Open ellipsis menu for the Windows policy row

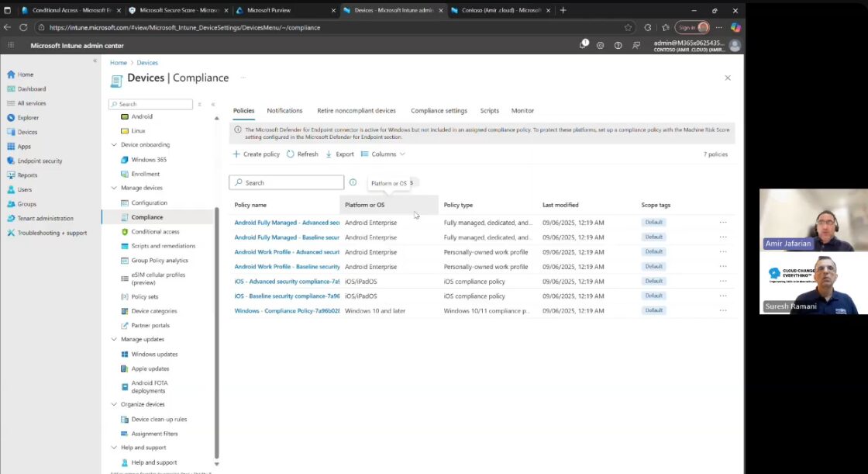coord(722,310)
